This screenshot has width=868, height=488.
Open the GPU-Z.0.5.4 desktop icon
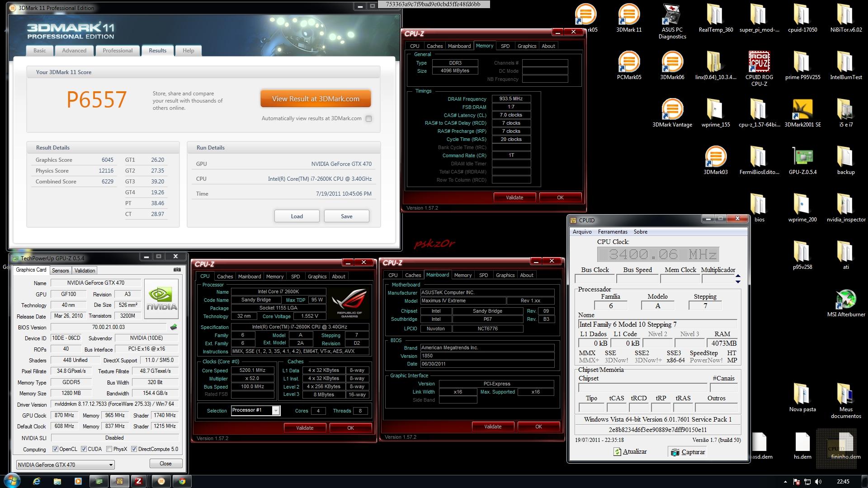pyautogui.click(x=802, y=160)
